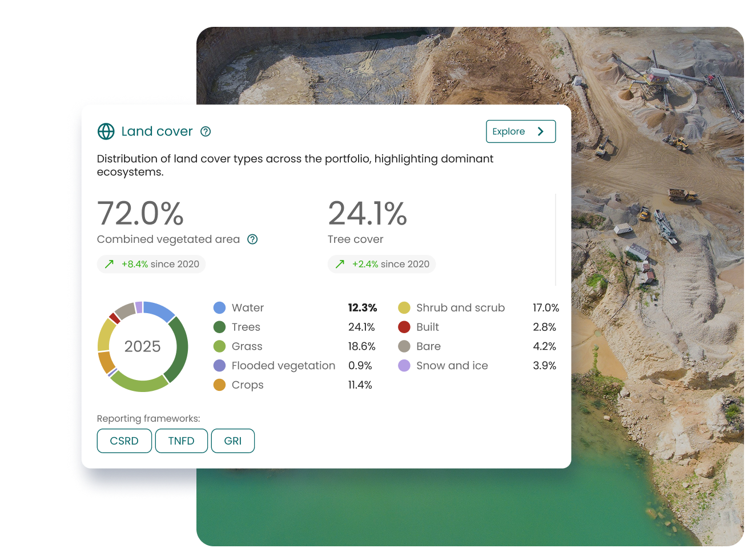This screenshot has width=756, height=560.
Task: Open the Combined vegetated area help icon
Action: [252, 239]
